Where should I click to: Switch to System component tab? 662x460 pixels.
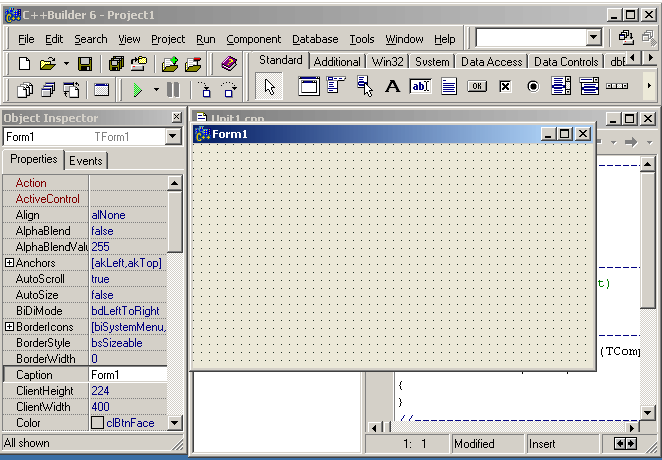tap(432, 62)
